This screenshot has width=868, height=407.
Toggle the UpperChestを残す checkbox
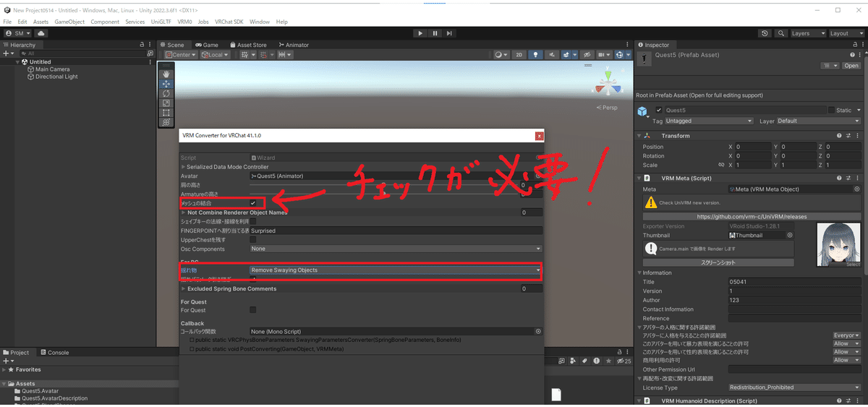pos(253,239)
